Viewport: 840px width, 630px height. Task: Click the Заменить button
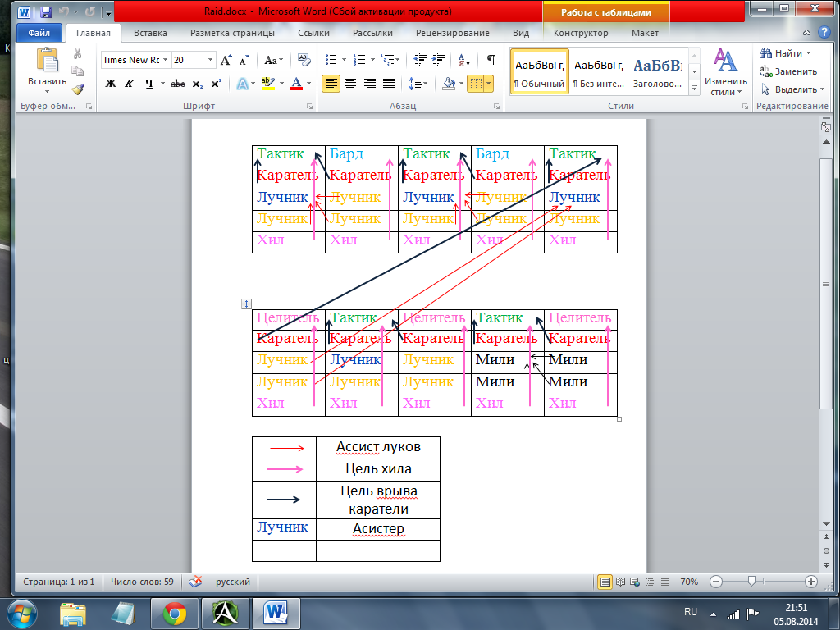pos(788,71)
